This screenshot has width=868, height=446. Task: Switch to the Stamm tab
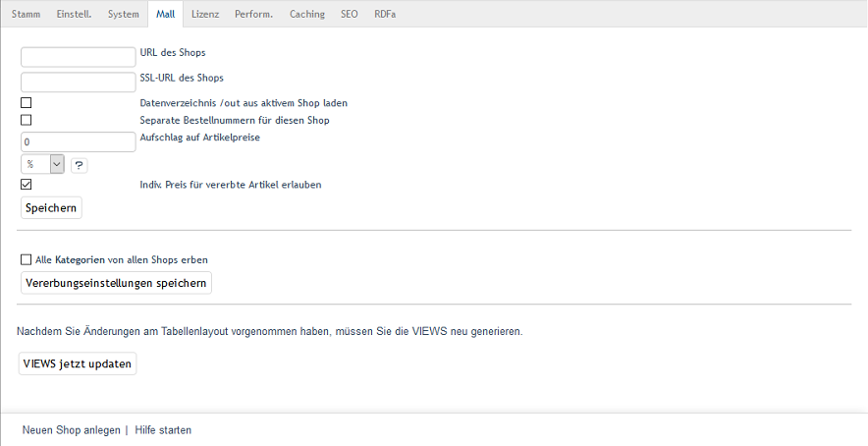tap(26, 15)
